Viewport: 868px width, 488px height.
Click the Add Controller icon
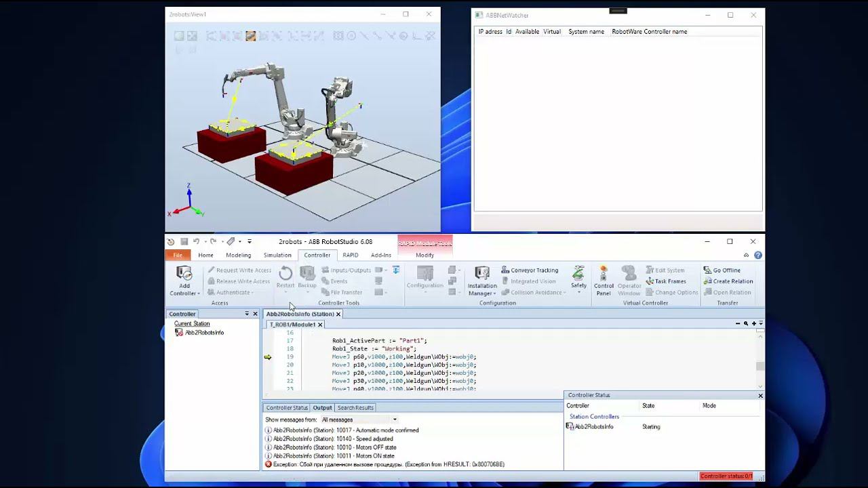click(x=184, y=273)
